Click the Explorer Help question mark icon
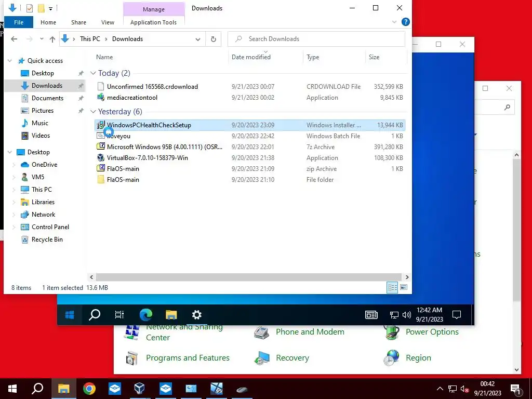The width and height of the screenshot is (532, 399). click(x=405, y=22)
